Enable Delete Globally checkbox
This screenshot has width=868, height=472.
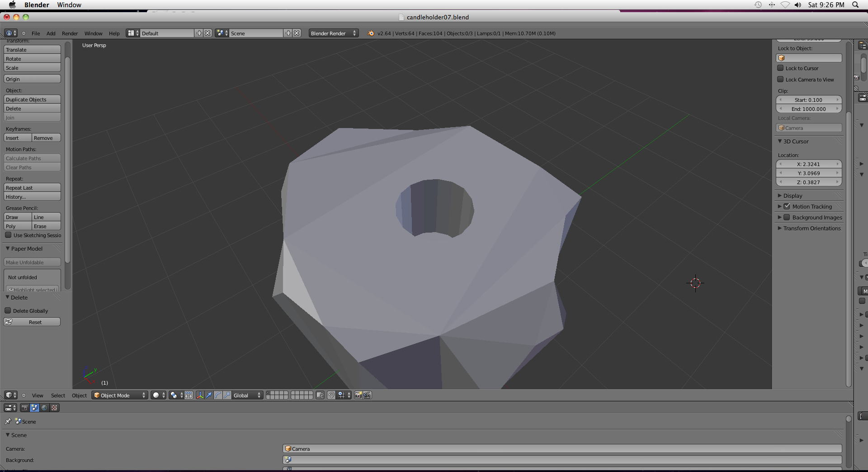(x=8, y=310)
